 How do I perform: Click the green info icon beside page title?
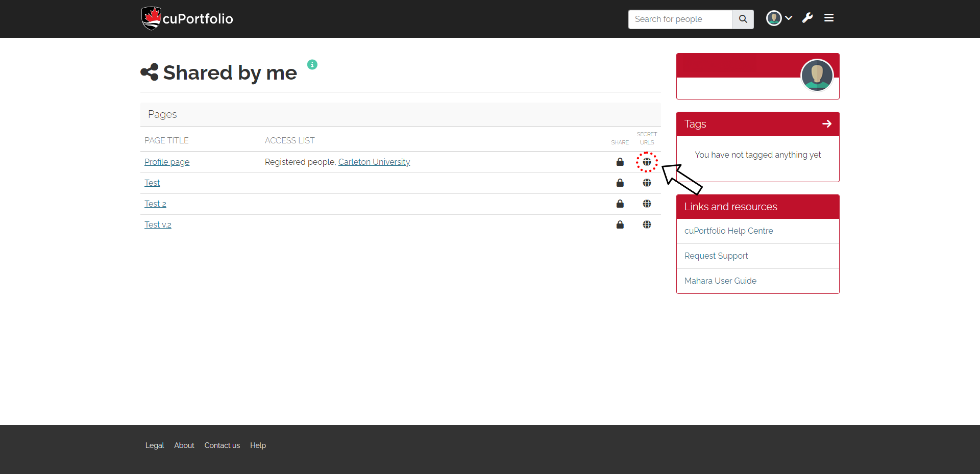pyautogui.click(x=312, y=64)
